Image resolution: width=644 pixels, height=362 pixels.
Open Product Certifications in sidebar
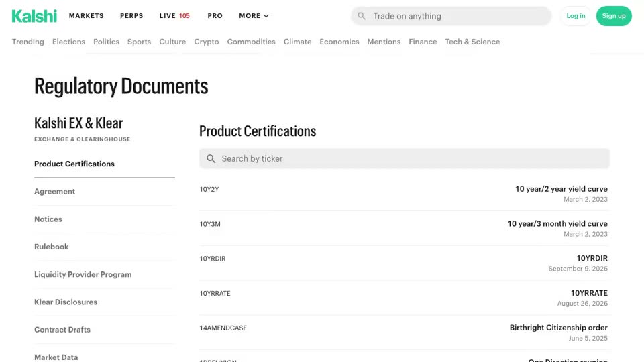tap(74, 164)
